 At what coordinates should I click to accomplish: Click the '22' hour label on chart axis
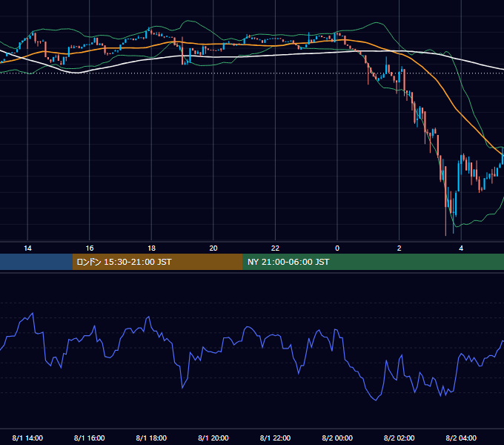pyautogui.click(x=275, y=248)
